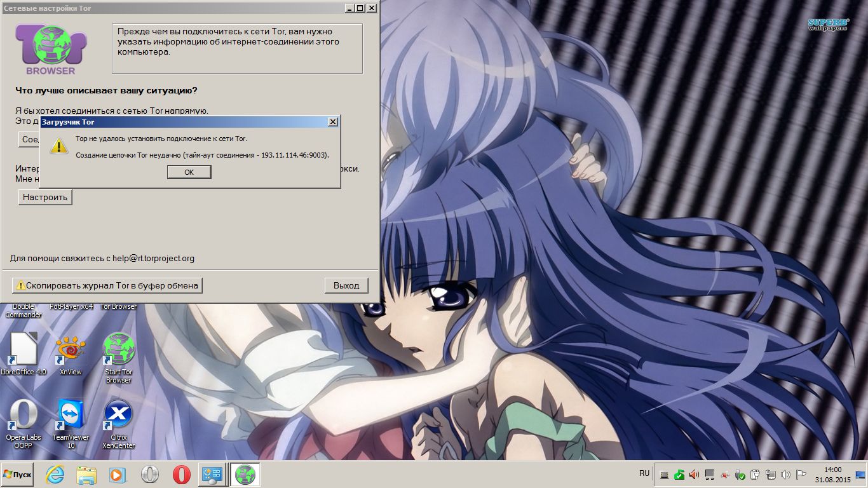Open Windows Explorer folder icon on taskbar
The image size is (868, 488).
86,475
